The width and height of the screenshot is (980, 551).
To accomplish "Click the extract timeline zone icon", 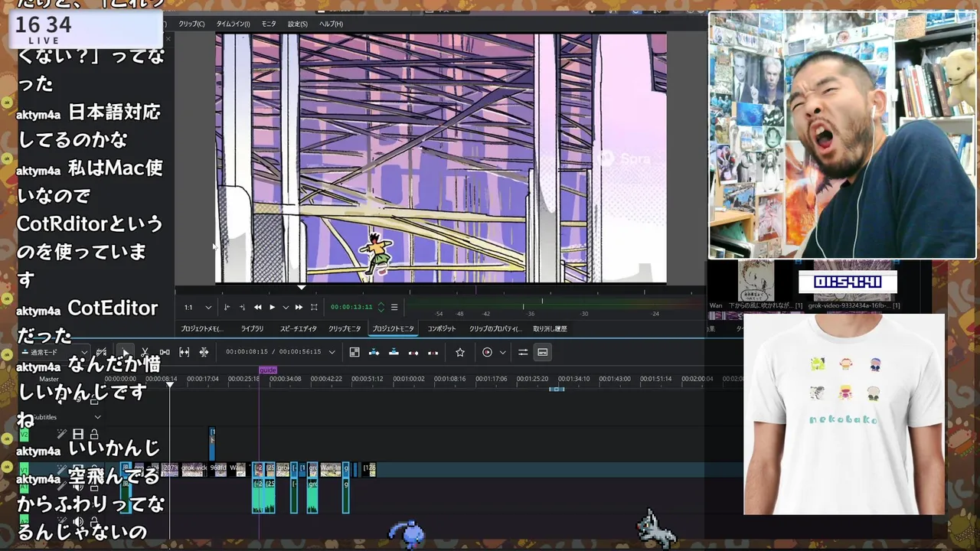I will tap(413, 352).
